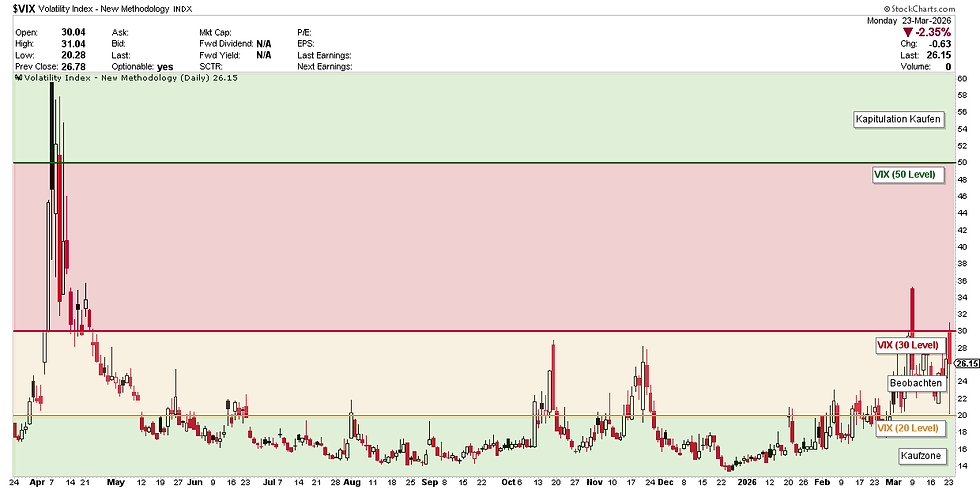Click the High value 31.04
Image resolution: width=980 pixels, height=489 pixels.
(73, 44)
